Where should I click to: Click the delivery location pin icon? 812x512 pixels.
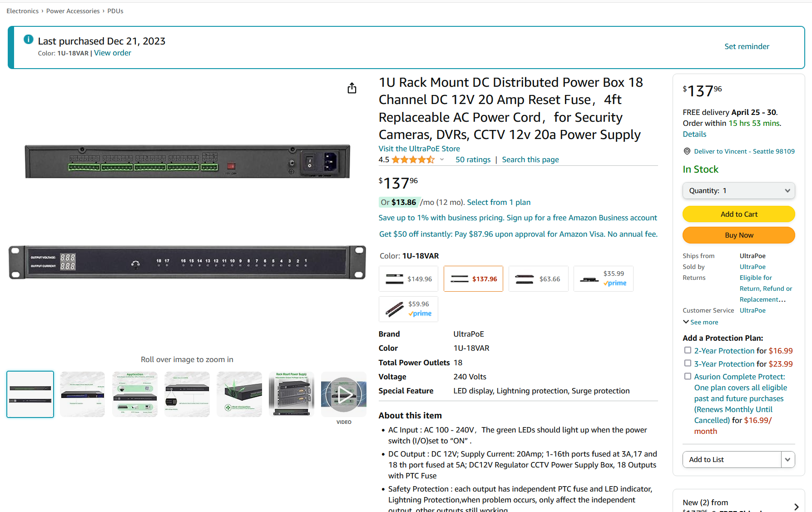tap(687, 151)
